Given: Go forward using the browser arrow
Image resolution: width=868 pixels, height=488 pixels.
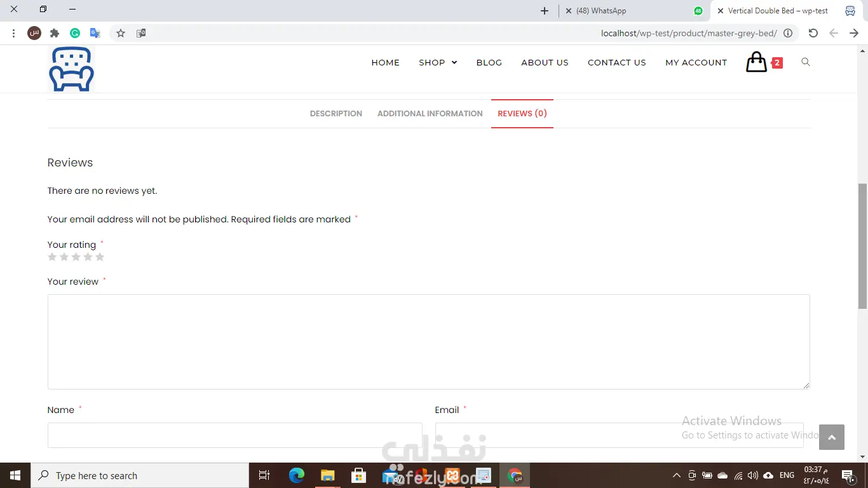Looking at the screenshot, I should 854,33.
